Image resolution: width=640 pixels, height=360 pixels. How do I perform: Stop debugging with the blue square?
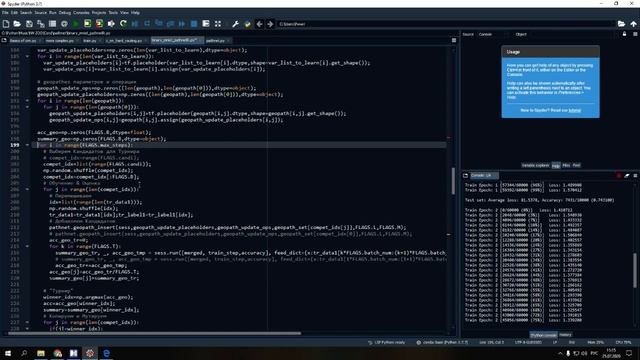[x=194, y=24]
